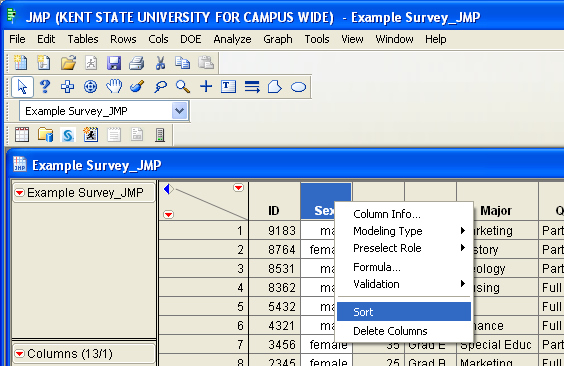This screenshot has width=564, height=366.
Task: Open a file with the folder icon
Action: pyautogui.click(x=68, y=63)
